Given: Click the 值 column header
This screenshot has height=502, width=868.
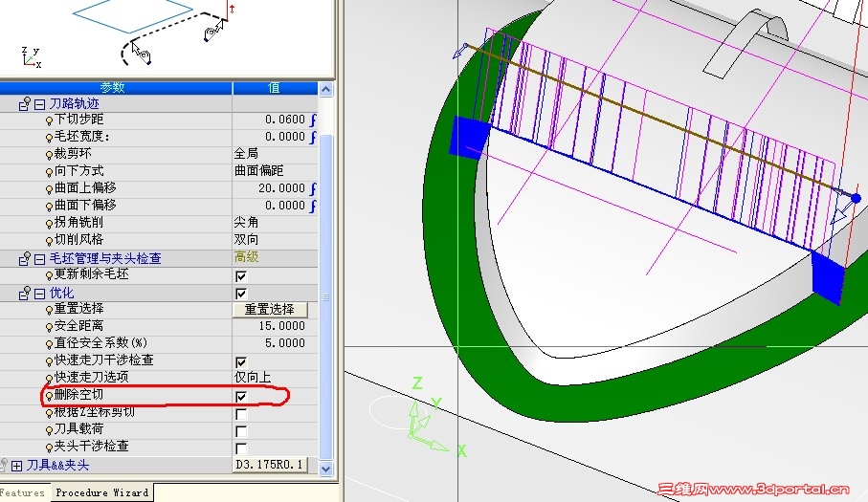Looking at the screenshot, I should pyautogui.click(x=275, y=87).
